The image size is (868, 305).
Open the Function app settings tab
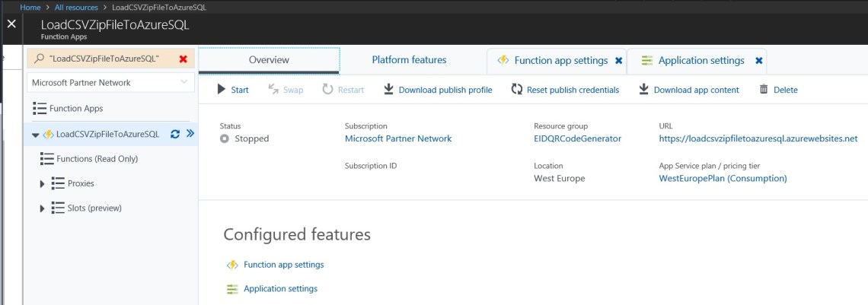click(560, 60)
